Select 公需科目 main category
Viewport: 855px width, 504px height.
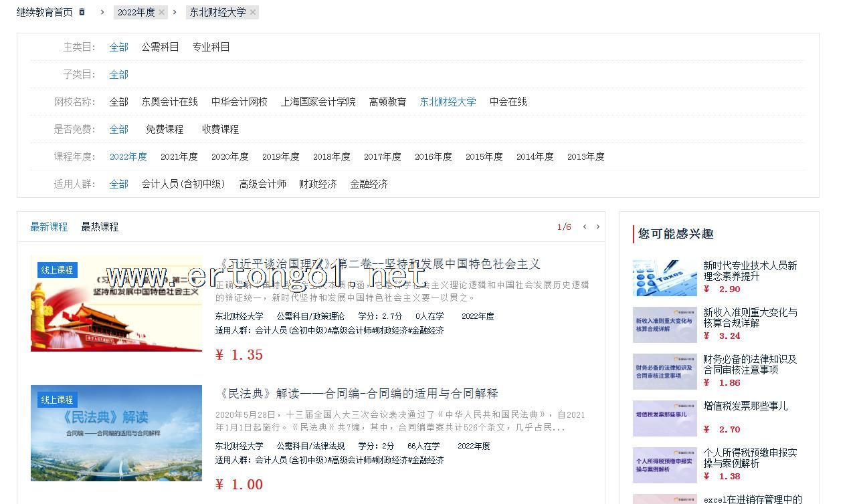[160, 47]
